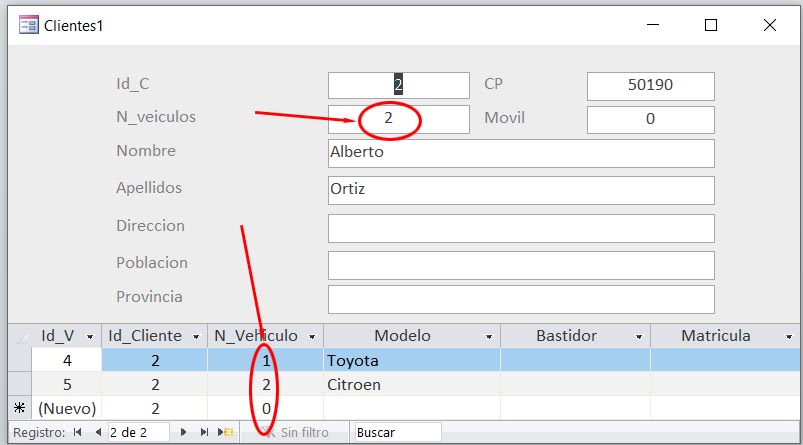Select the row selector for Toyota record

tap(19, 360)
